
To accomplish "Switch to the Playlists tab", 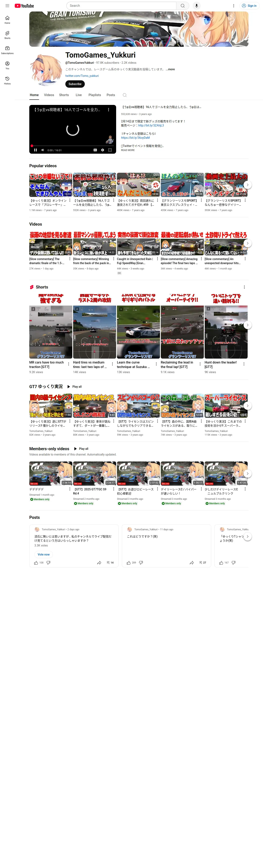I will click(x=95, y=95).
